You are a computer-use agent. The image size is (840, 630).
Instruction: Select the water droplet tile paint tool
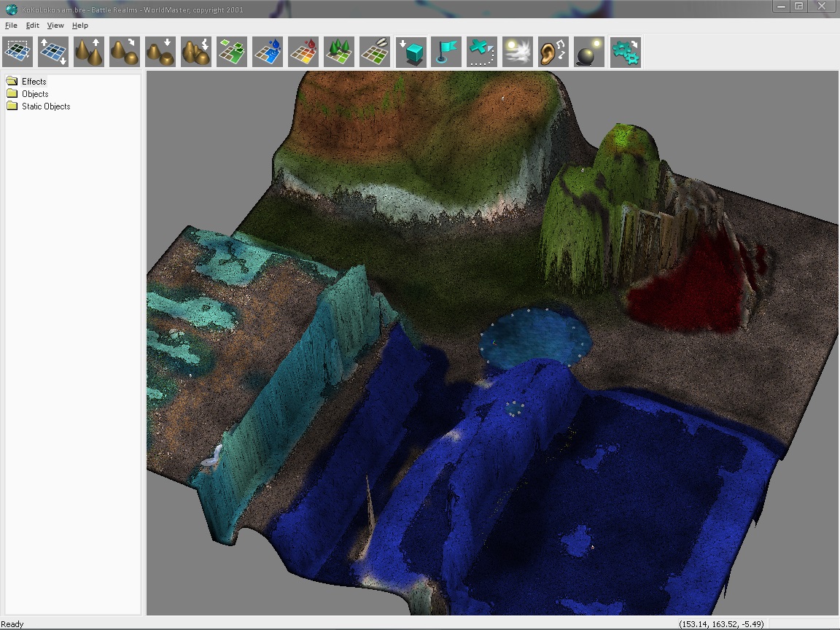pos(268,52)
